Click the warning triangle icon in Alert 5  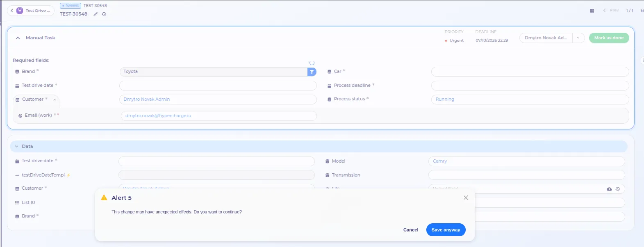(x=104, y=197)
